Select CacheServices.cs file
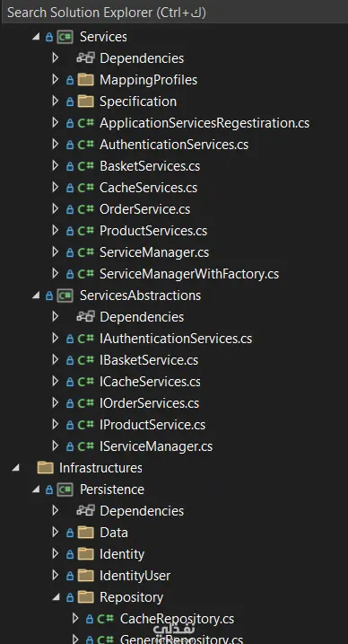Viewport: 348px width, 644px height. point(148,188)
